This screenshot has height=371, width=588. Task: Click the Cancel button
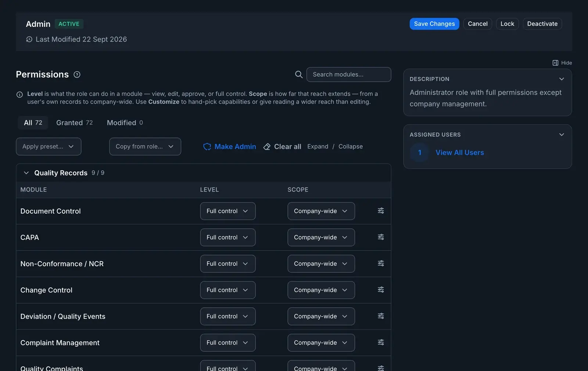click(x=478, y=24)
